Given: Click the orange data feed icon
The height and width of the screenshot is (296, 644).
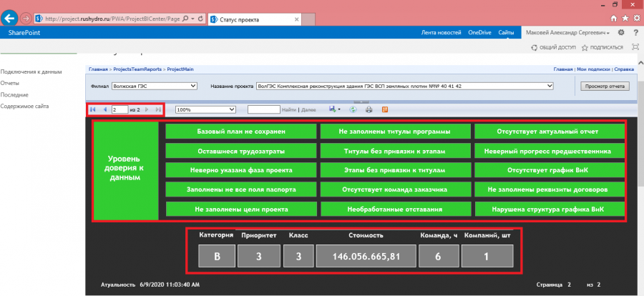Looking at the screenshot, I should click(x=385, y=109).
